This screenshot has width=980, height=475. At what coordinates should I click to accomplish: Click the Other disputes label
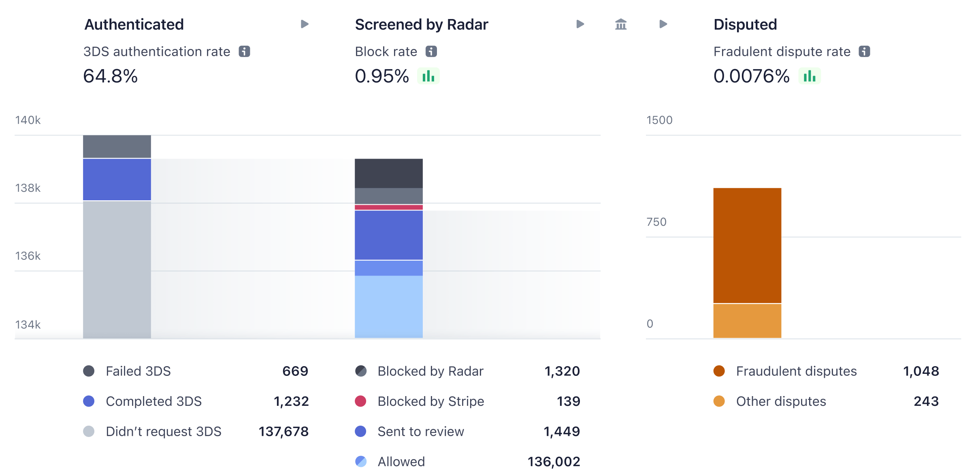[781, 401]
